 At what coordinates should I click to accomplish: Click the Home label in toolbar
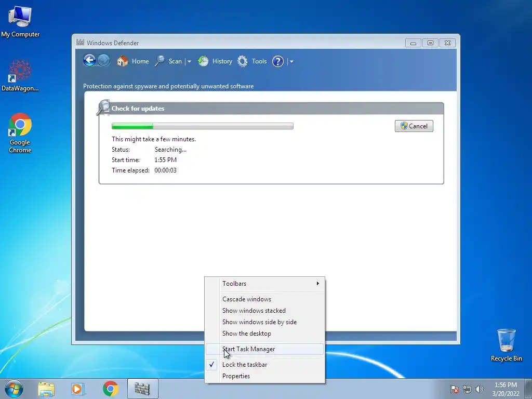click(140, 61)
